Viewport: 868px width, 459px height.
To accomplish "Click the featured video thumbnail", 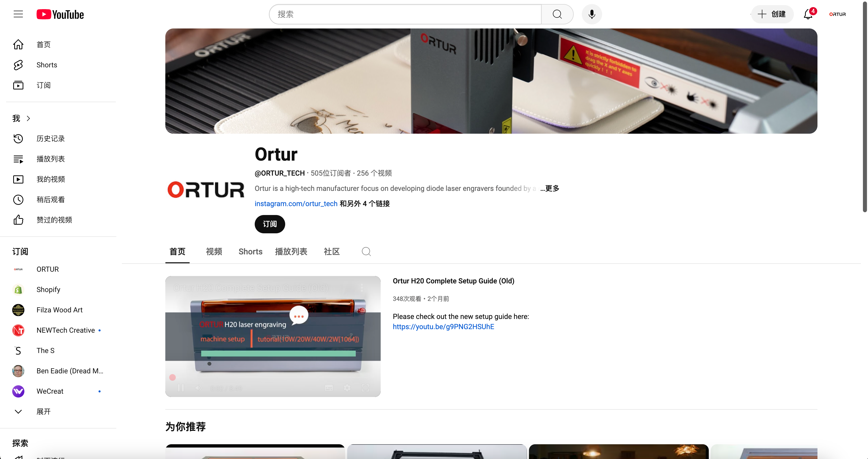I will pos(273,336).
